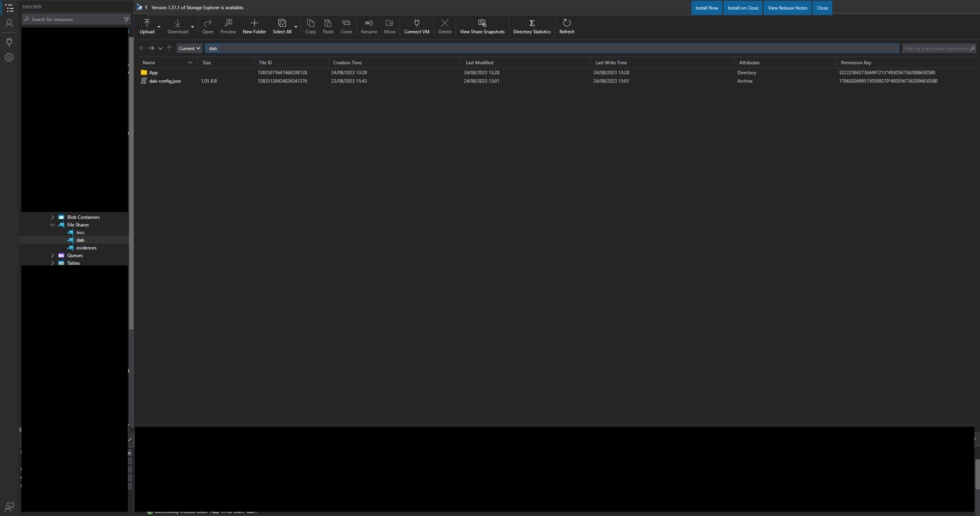Click View Release Notes button

coord(787,8)
